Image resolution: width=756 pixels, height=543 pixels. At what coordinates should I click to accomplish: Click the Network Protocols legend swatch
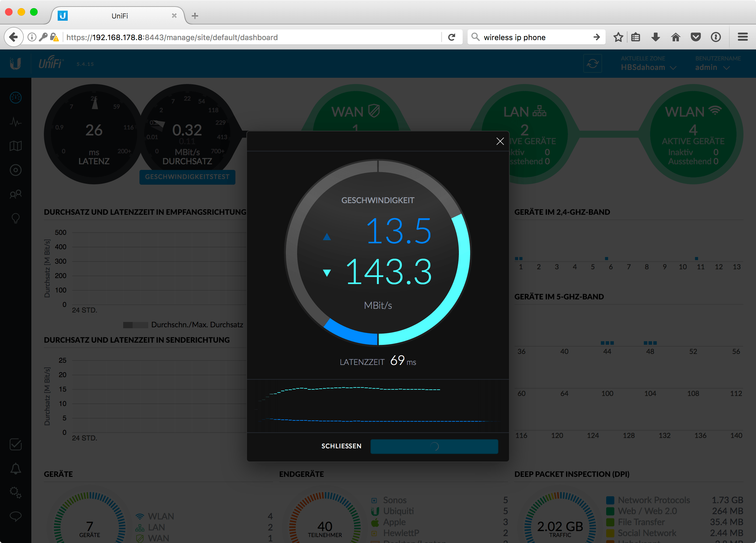[x=610, y=500]
